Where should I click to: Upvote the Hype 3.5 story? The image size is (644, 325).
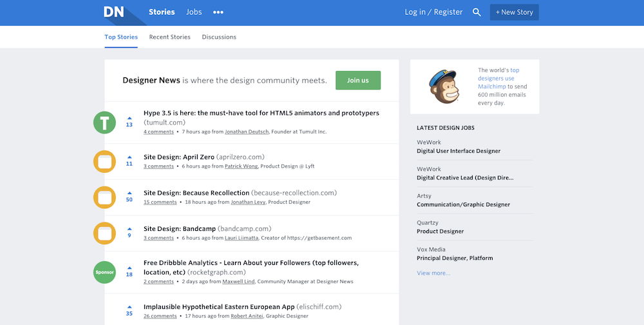[129, 118]
